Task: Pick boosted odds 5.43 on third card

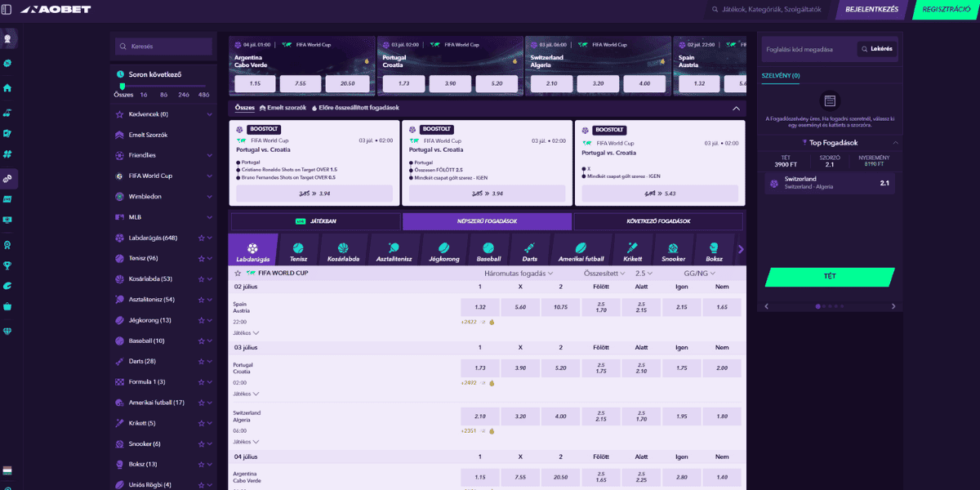Action: coord(658,194)
